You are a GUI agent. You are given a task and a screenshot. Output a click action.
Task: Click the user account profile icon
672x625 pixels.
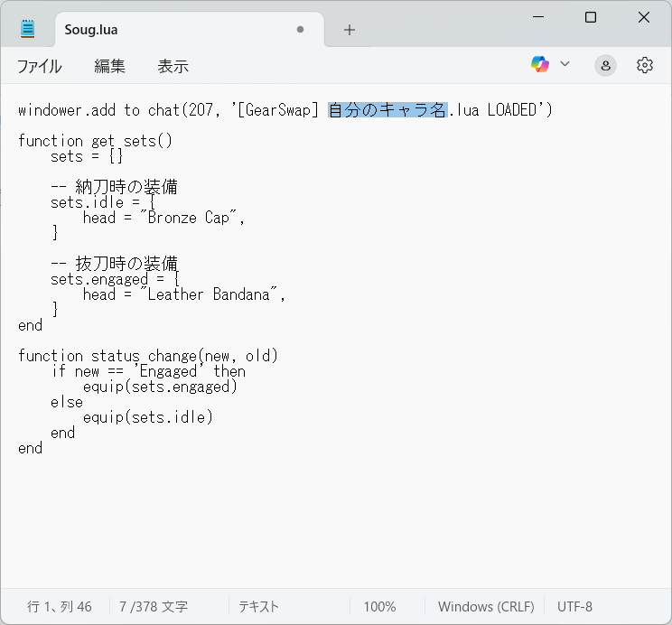tap(605, 65)
